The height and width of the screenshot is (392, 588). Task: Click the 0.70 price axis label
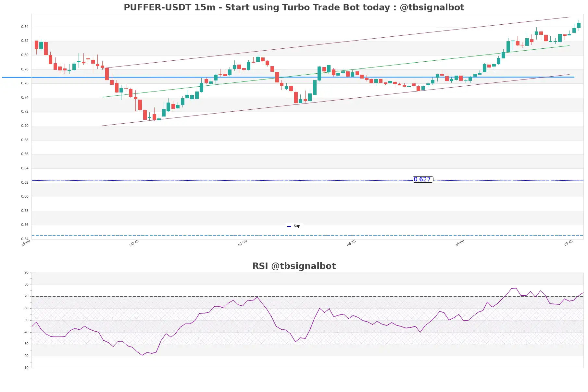tap(25, 126)
